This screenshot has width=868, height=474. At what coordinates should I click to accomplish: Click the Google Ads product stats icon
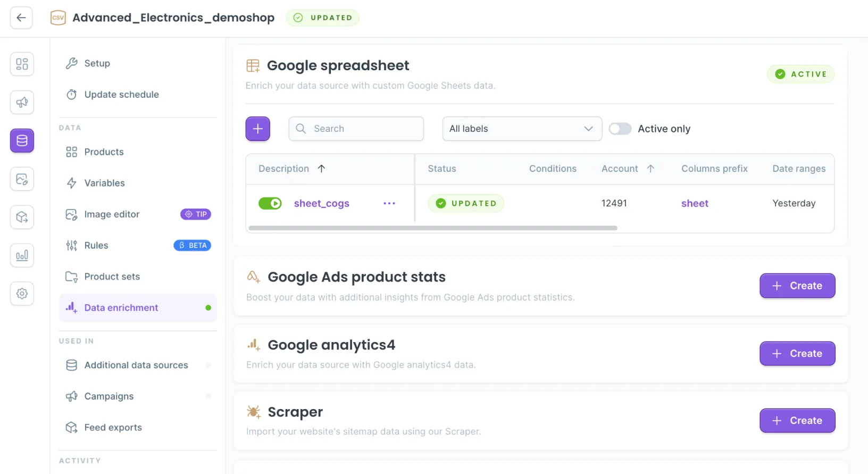[253, 277]
